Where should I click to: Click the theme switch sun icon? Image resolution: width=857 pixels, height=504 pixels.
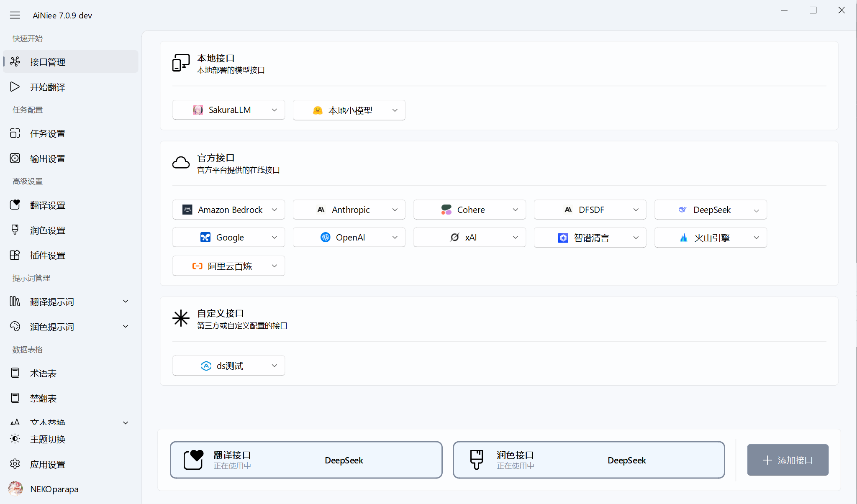coord(15,439)
